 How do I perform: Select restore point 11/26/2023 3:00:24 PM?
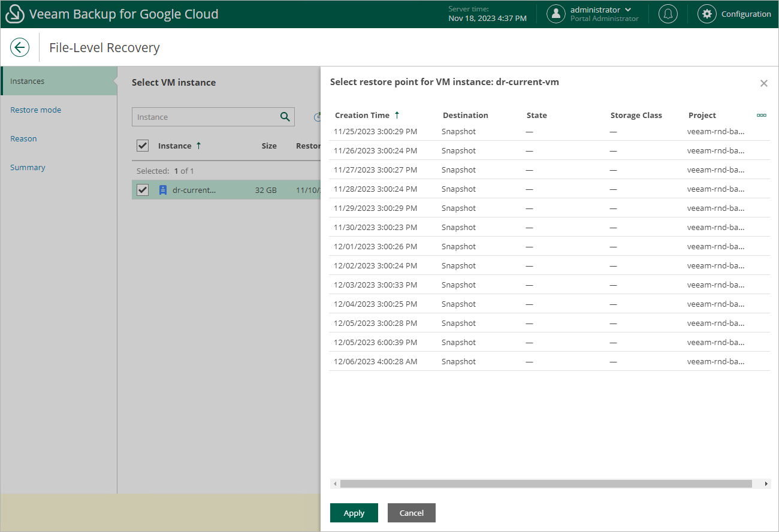(549, 150)
